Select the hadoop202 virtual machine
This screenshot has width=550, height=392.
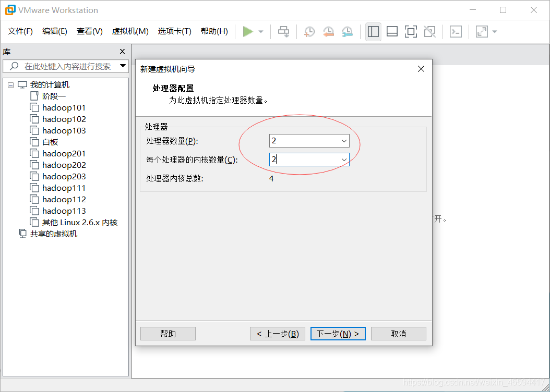64,165
